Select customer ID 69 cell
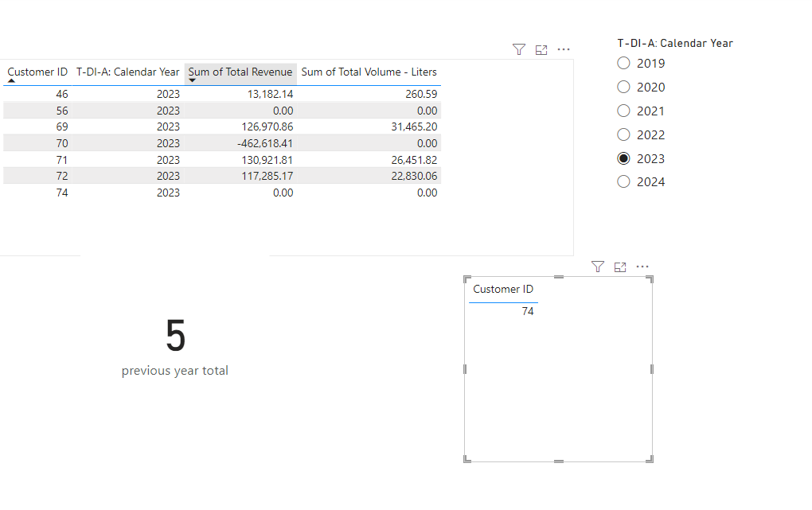 point(62,127)
